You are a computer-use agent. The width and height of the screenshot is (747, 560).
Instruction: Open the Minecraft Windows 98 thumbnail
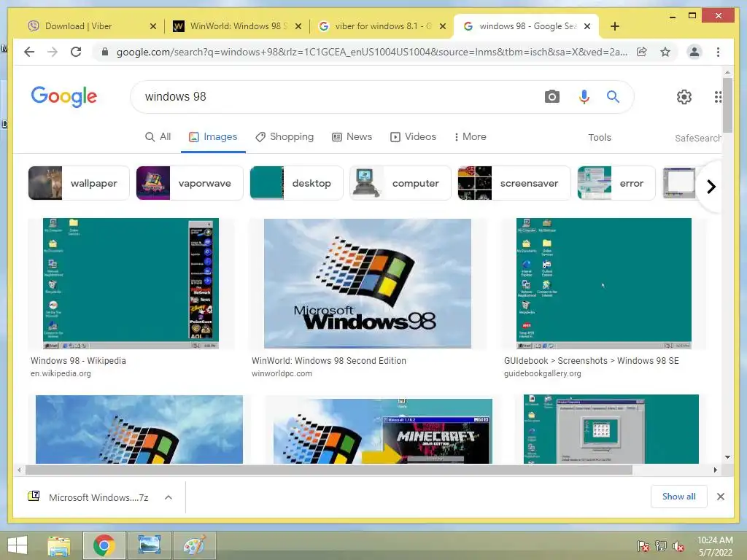coord(382,431)
